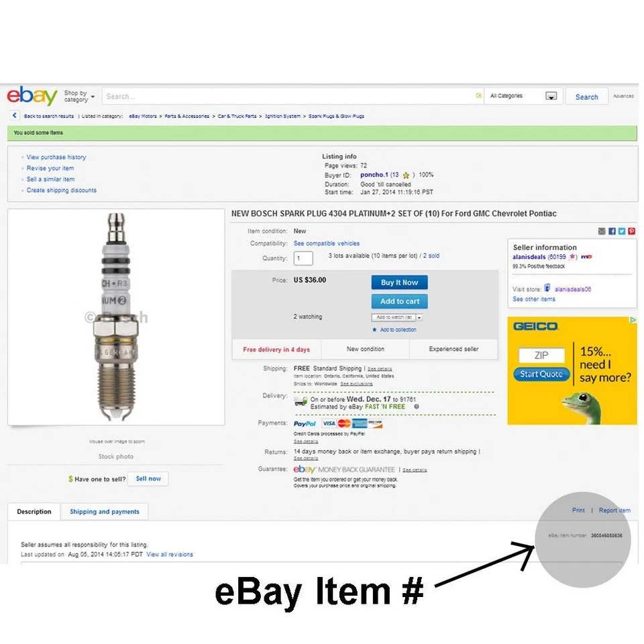Click the GEICO Start Quote button

[541, 374]
